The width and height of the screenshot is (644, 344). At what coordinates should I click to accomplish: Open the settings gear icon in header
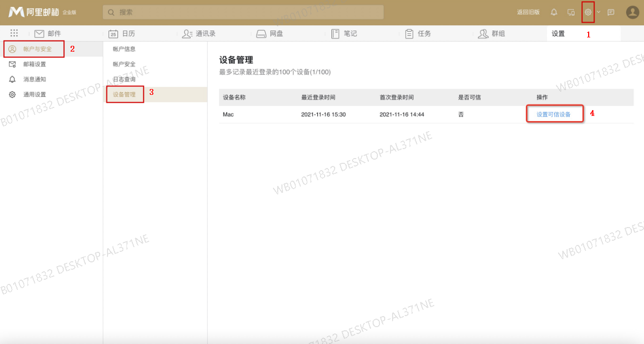tap(588, 12)
